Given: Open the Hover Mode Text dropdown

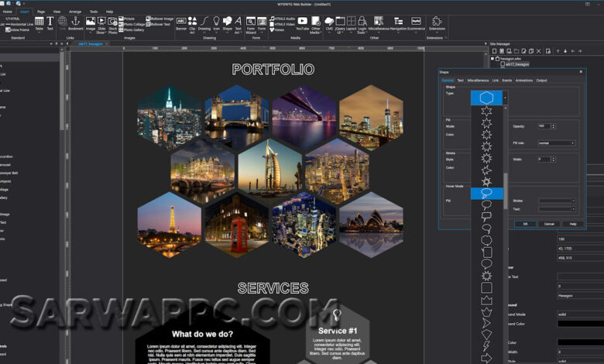Looking at the screenshot, I should [557, 209].
